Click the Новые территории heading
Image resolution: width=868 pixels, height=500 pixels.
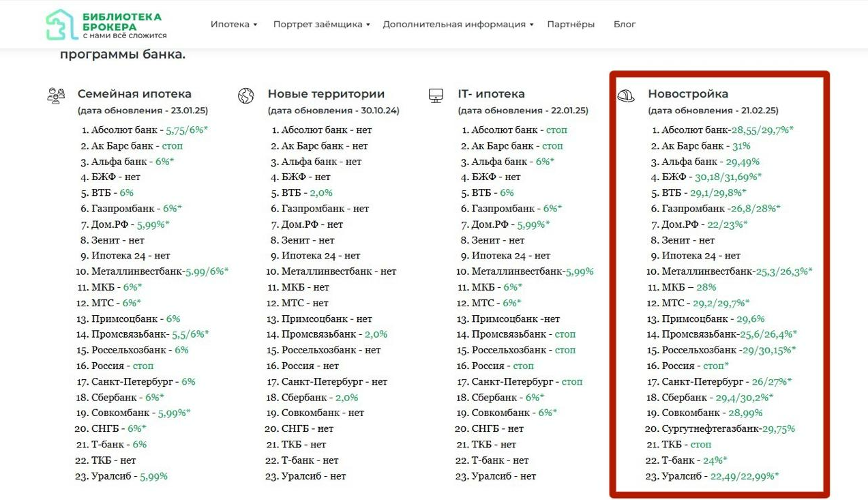326,94
